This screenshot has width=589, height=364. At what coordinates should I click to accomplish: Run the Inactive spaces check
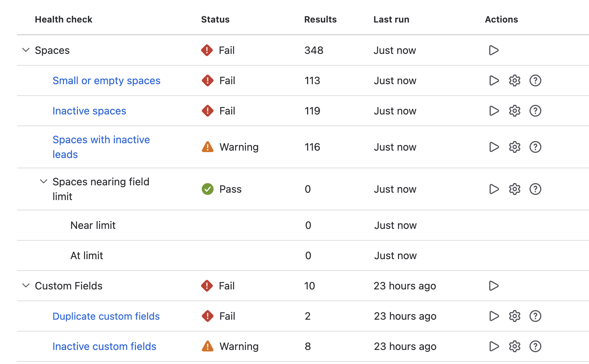click(494, 111)
